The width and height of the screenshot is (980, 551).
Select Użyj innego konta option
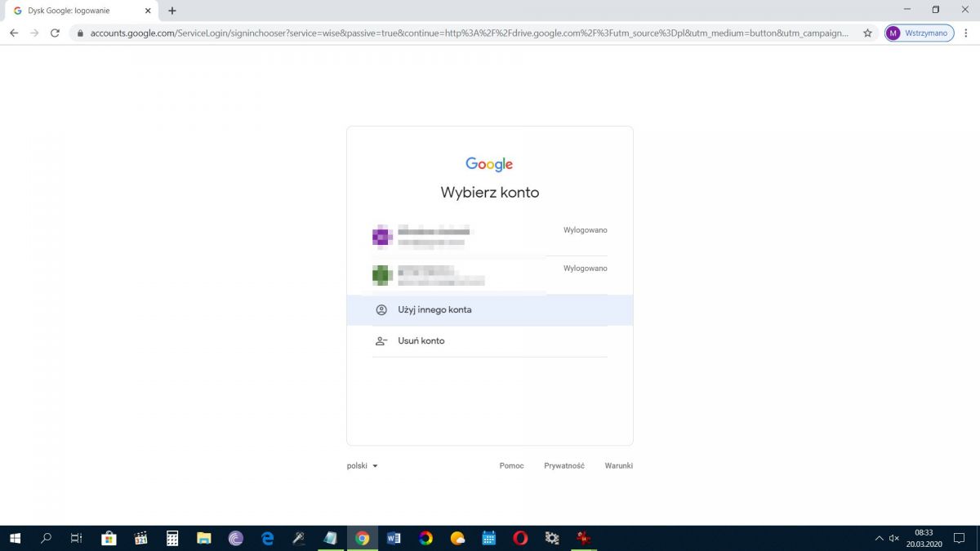(x=489, y=310)
